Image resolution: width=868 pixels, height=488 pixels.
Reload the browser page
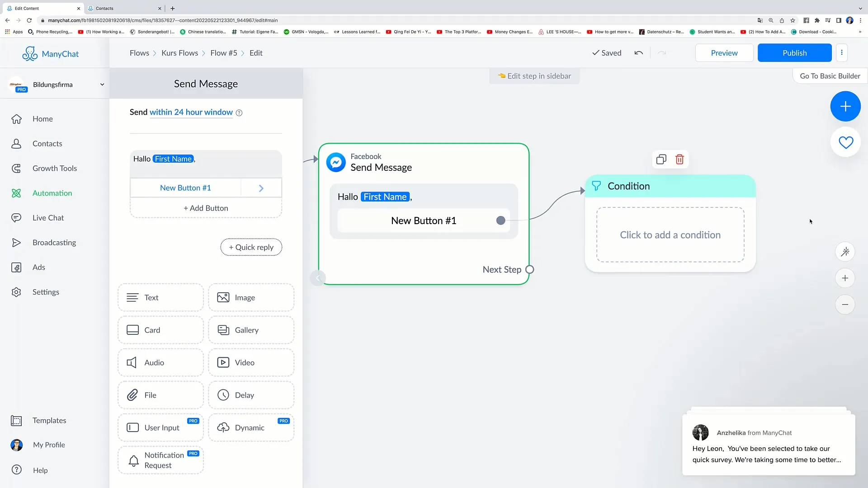[x=29, y=20]
